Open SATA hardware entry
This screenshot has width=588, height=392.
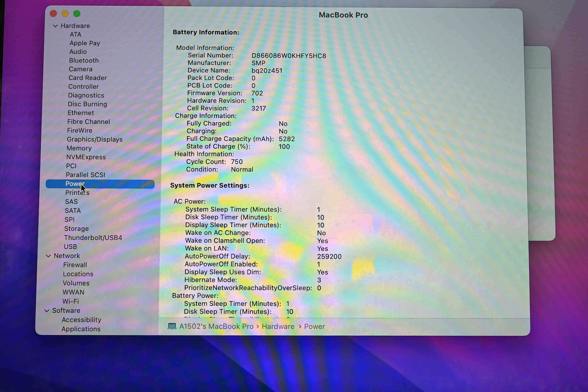click(73, 211)
